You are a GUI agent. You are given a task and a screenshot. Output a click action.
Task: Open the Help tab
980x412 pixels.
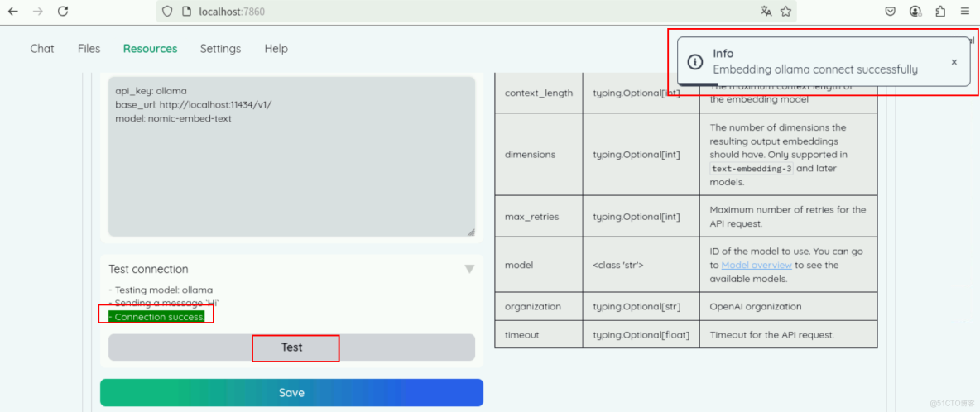tap(276, 49)
